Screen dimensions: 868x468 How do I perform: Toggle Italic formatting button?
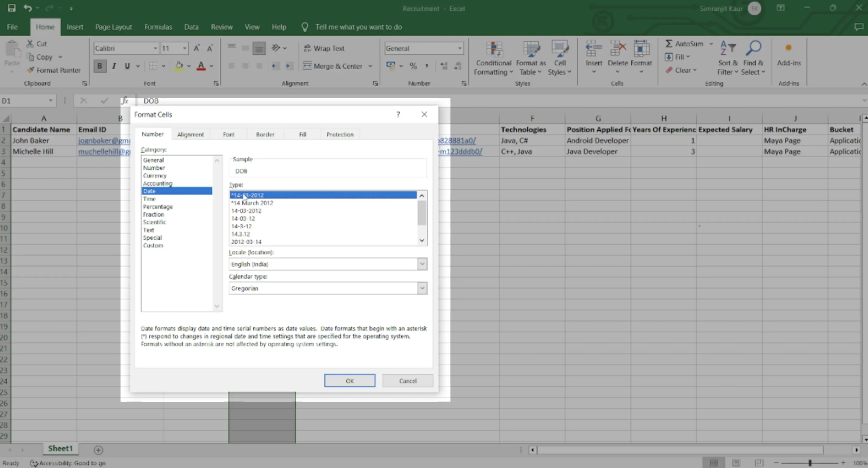(x=114, y=66)
